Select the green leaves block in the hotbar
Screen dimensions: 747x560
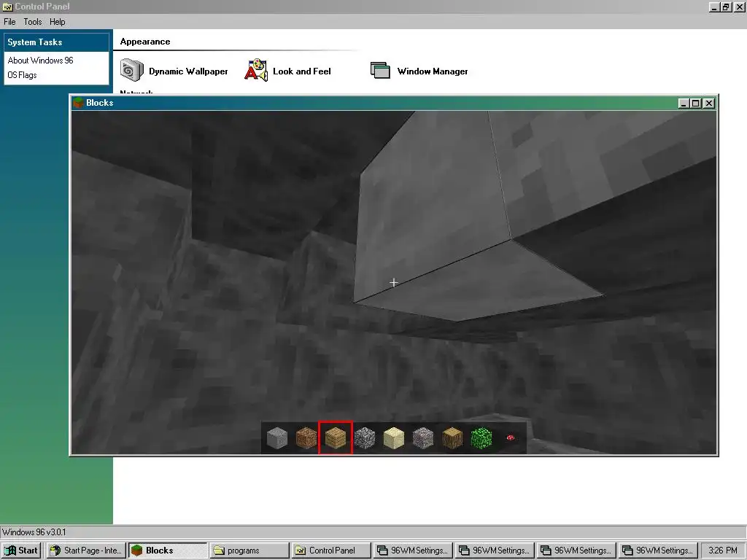click(x=481, y=437)
